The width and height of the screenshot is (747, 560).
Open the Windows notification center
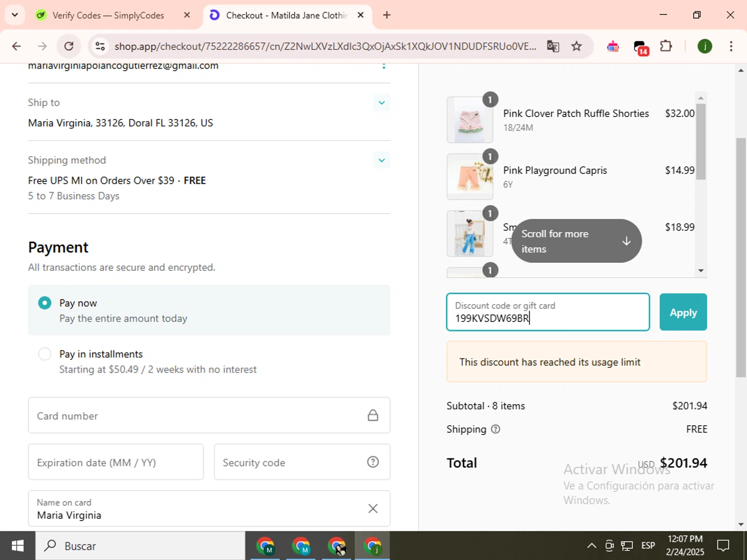(723, 546)
